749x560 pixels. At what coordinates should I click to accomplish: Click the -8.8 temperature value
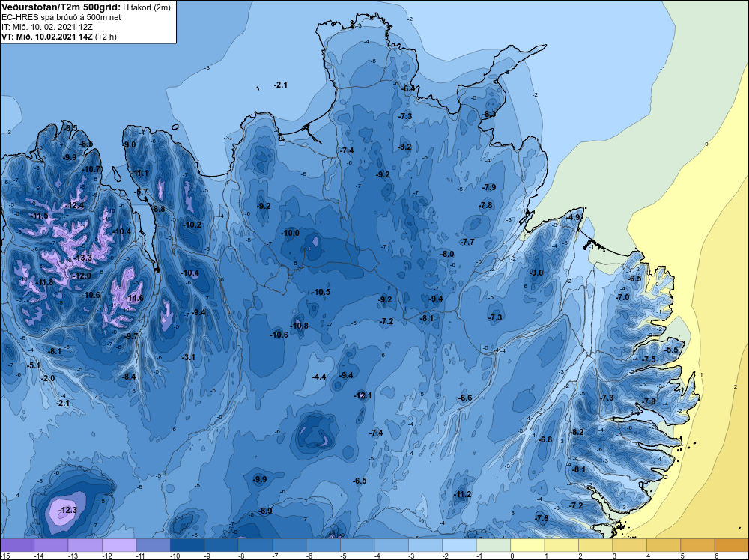click(x=158, y=209)
